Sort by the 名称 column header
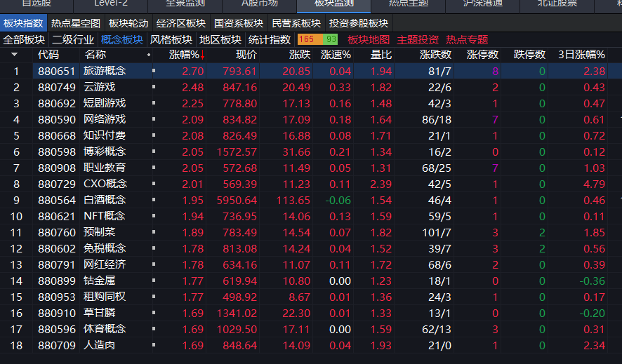 click(95, 55)
